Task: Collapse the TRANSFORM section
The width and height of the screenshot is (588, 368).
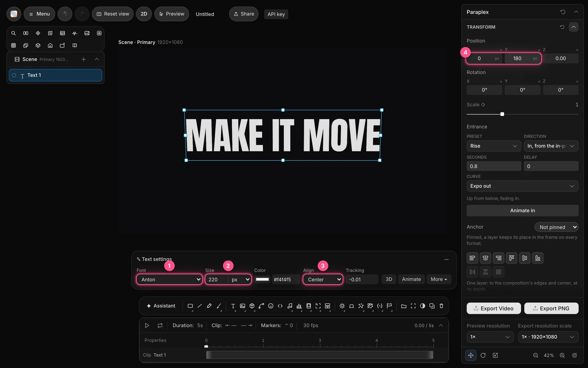Action: pyautogui.click(x=574, y=27)
